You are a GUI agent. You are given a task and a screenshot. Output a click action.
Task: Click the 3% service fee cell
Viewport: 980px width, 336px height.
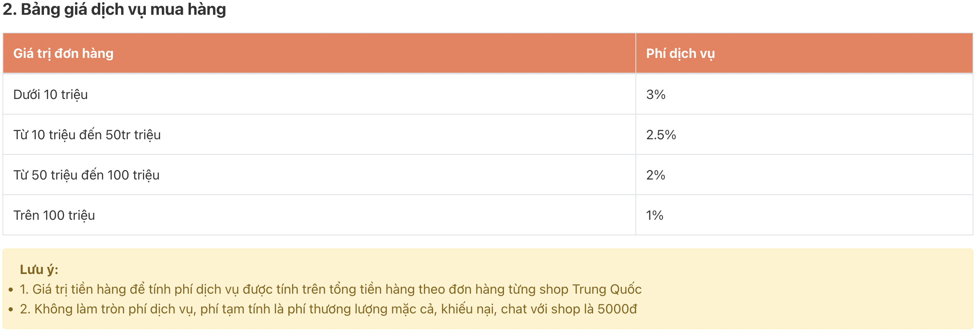656,94
